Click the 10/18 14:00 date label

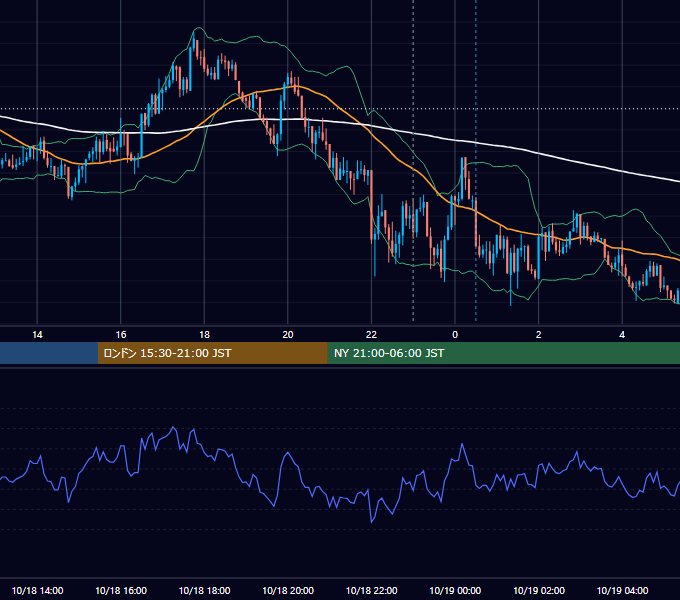[x=37, y=590]
